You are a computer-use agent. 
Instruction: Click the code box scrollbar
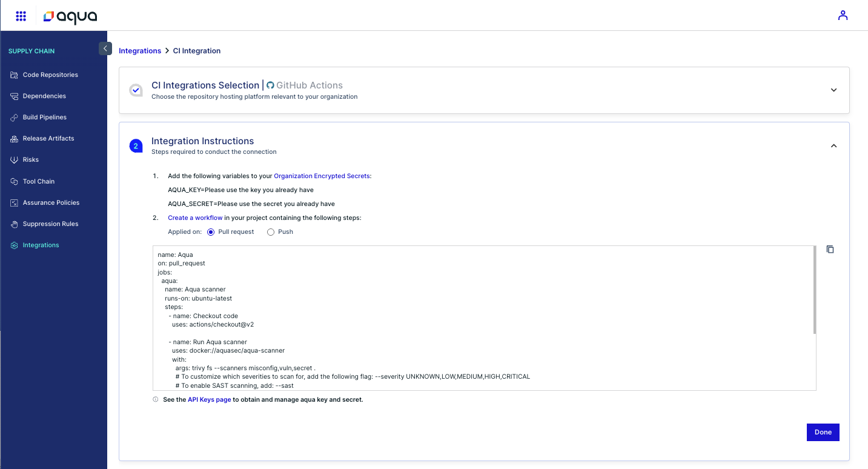[x=815, y=290]
